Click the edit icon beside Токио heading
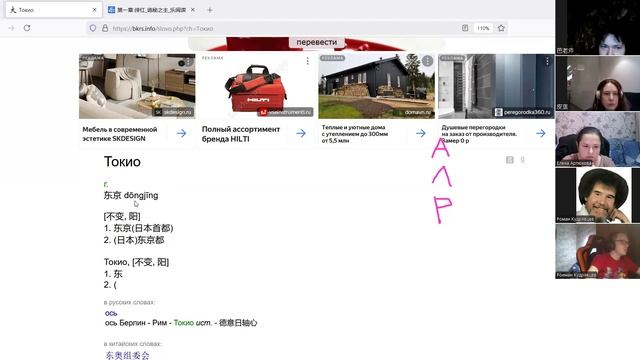 510,160
